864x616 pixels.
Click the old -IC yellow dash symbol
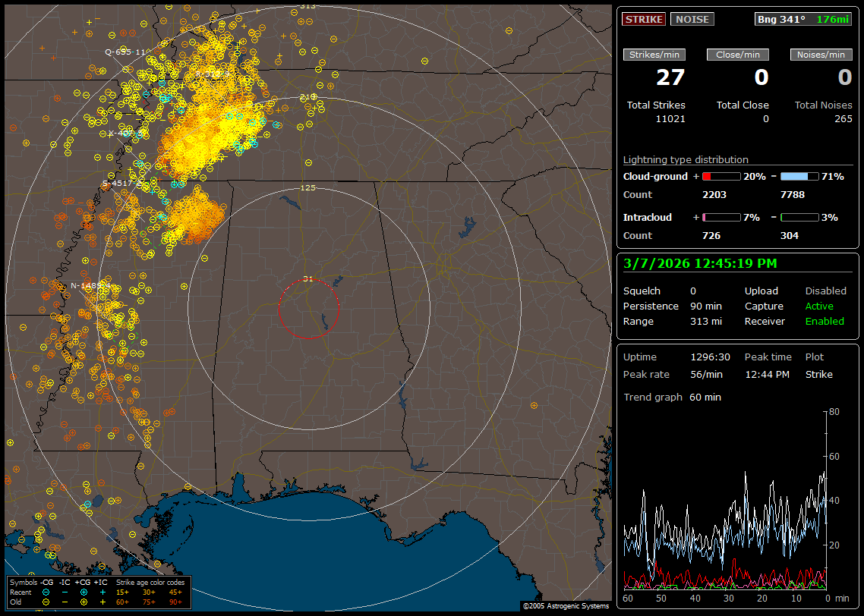(x=65, y=602)
